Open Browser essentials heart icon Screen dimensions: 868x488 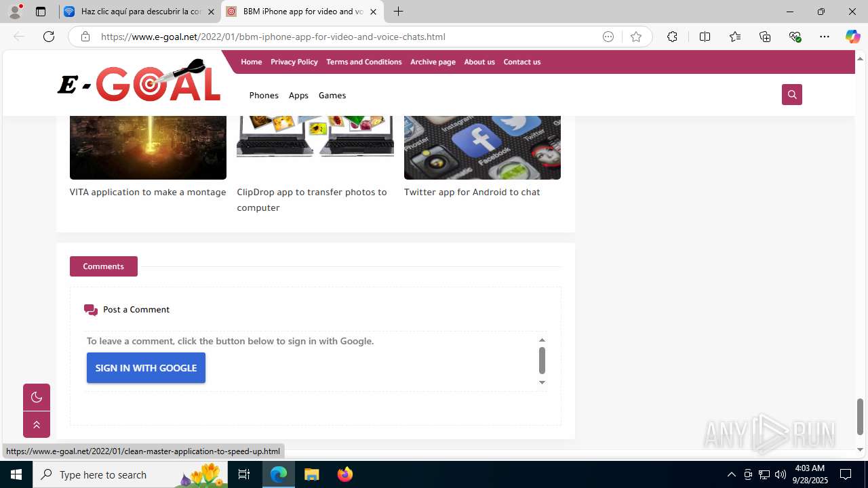pyautogui.click(x=795, y=37)
